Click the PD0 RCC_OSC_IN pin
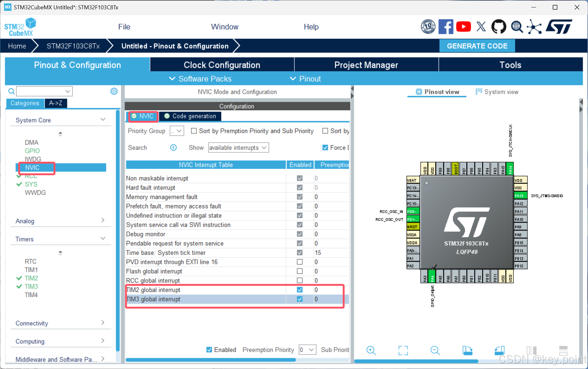 pos(413,211)
